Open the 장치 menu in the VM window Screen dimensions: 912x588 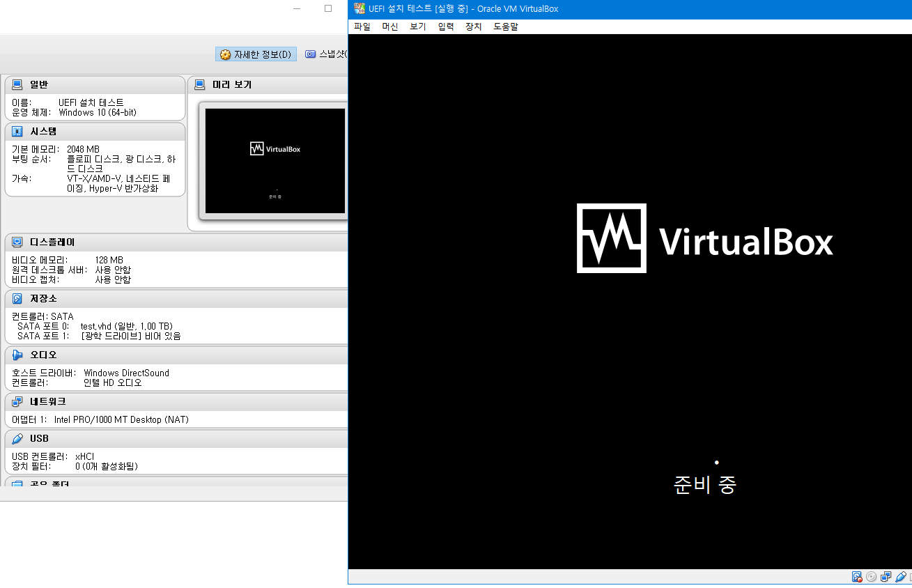pyautogui.click(x=474, y=26)
